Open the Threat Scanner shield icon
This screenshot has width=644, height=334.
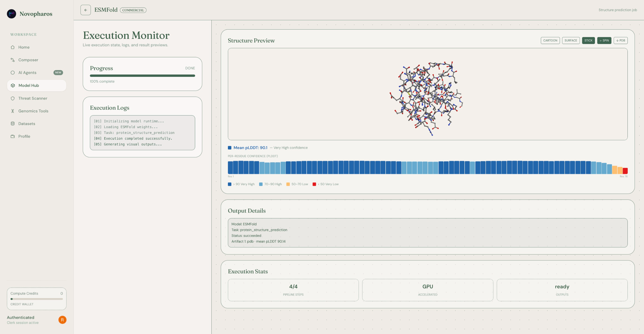click(13, 98)
